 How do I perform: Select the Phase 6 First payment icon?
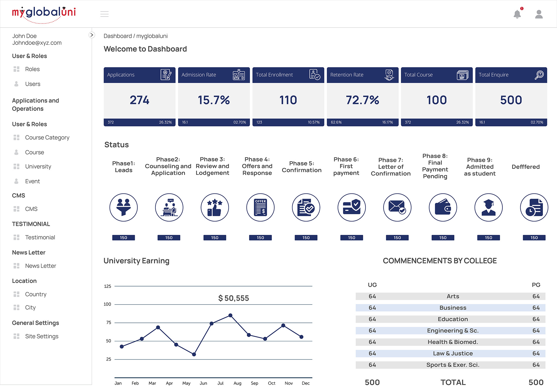pos(352,207)
